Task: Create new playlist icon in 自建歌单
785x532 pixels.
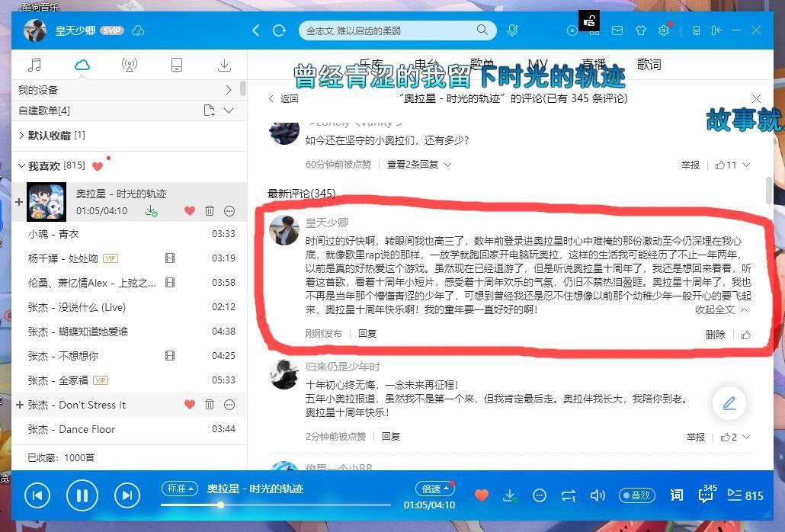Action: [x=210, y=110]
